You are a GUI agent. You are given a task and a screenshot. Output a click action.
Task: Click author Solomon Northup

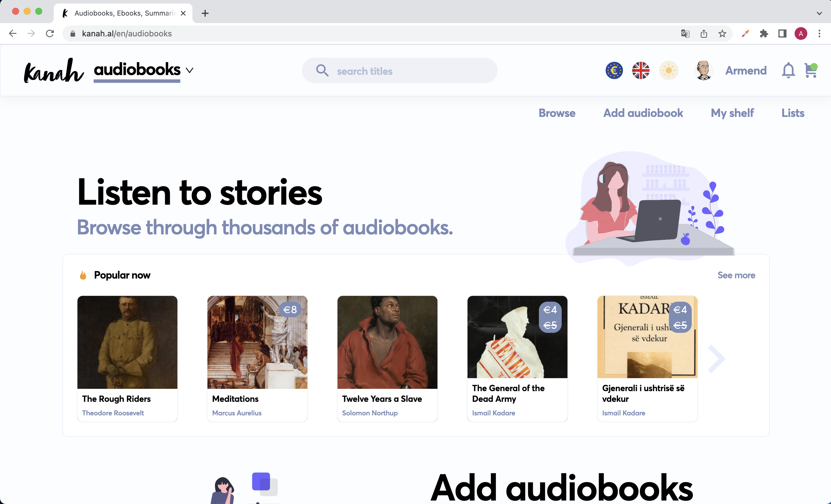370,413
